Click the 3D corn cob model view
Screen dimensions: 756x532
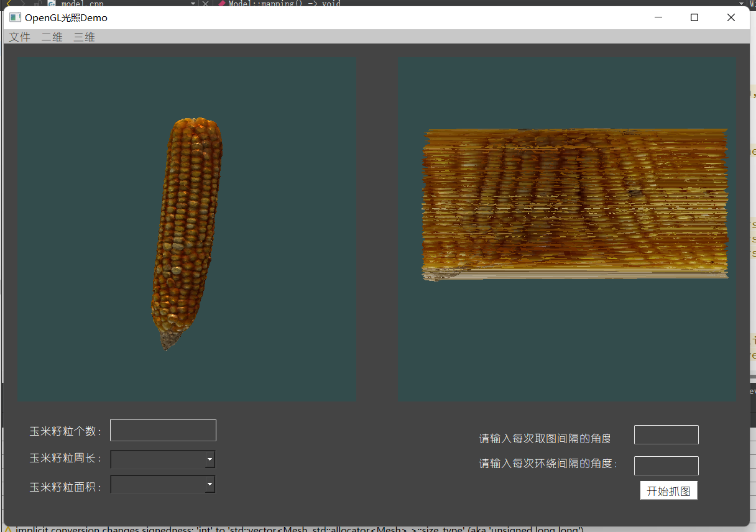187,229
